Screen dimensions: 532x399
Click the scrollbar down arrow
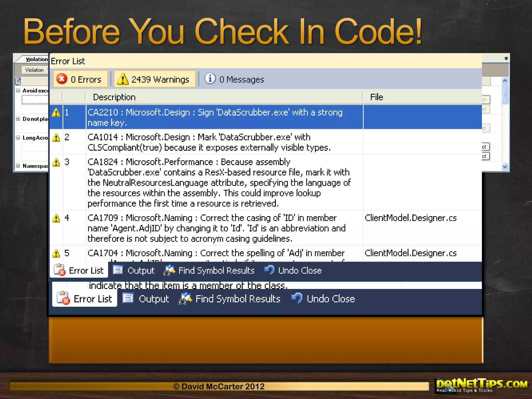click(505, 167)
